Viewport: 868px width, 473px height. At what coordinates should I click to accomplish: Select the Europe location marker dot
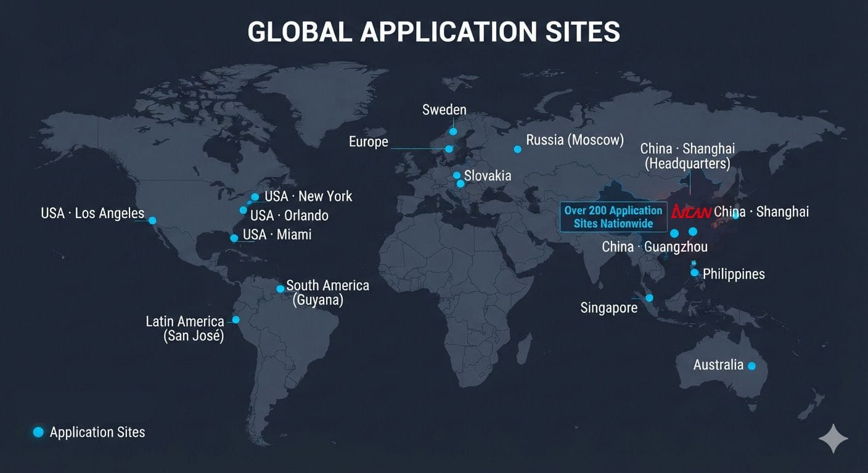(449, 148)
